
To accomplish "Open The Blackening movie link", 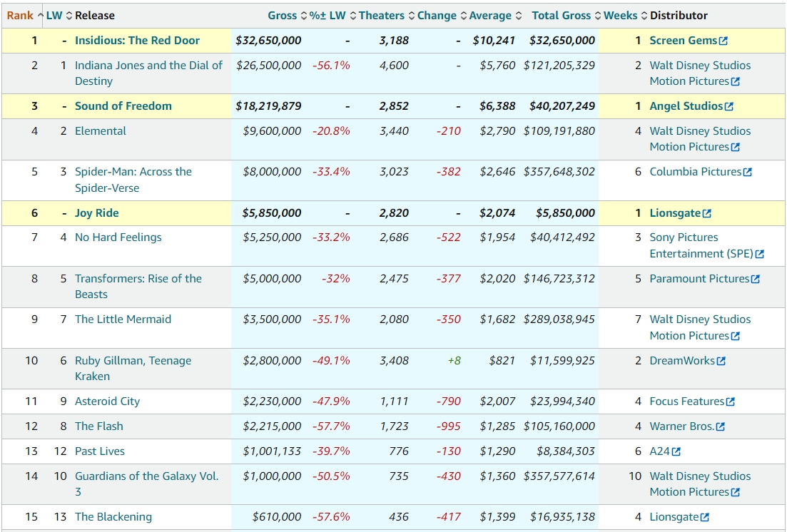I will 113,517.
